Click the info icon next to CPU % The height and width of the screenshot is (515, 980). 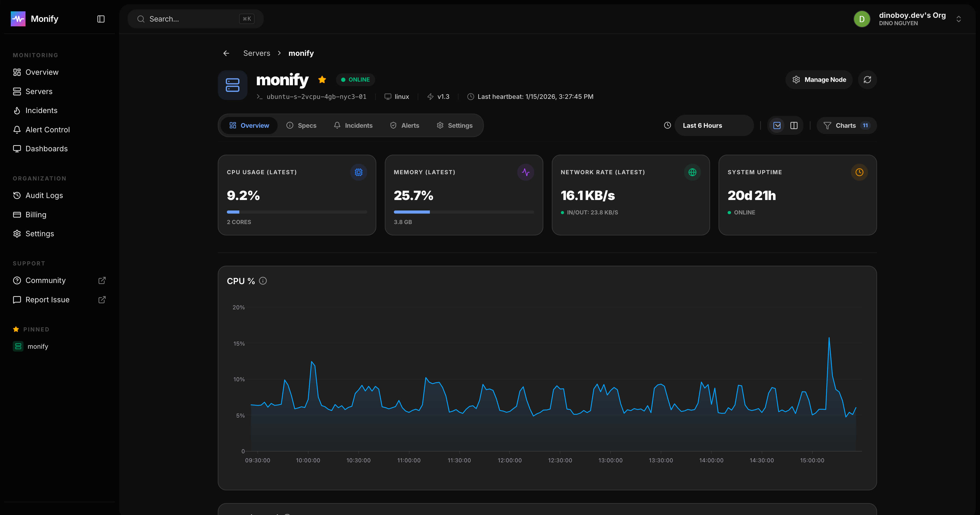click(263, 281)
